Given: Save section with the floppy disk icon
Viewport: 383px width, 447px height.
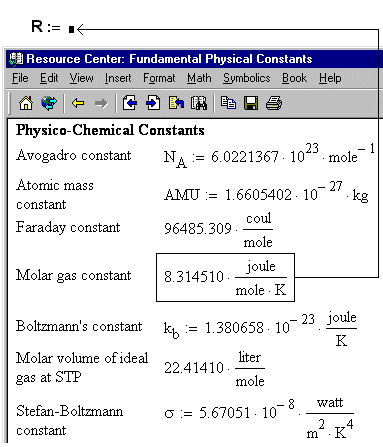Looking at the screenshot, I should [x=251, y=103].
